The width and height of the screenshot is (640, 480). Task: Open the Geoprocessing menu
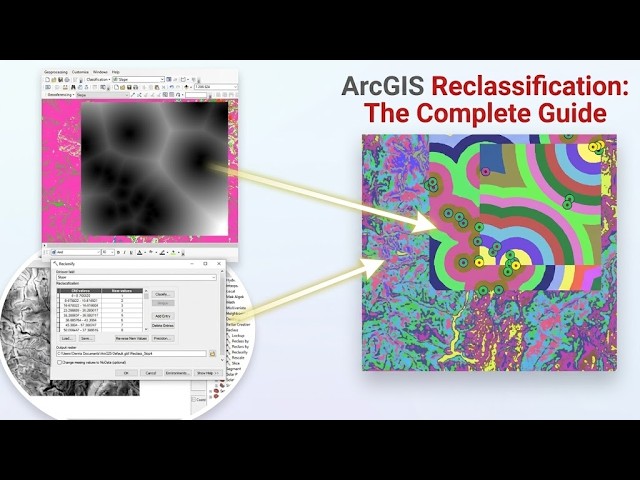[56, 72]
